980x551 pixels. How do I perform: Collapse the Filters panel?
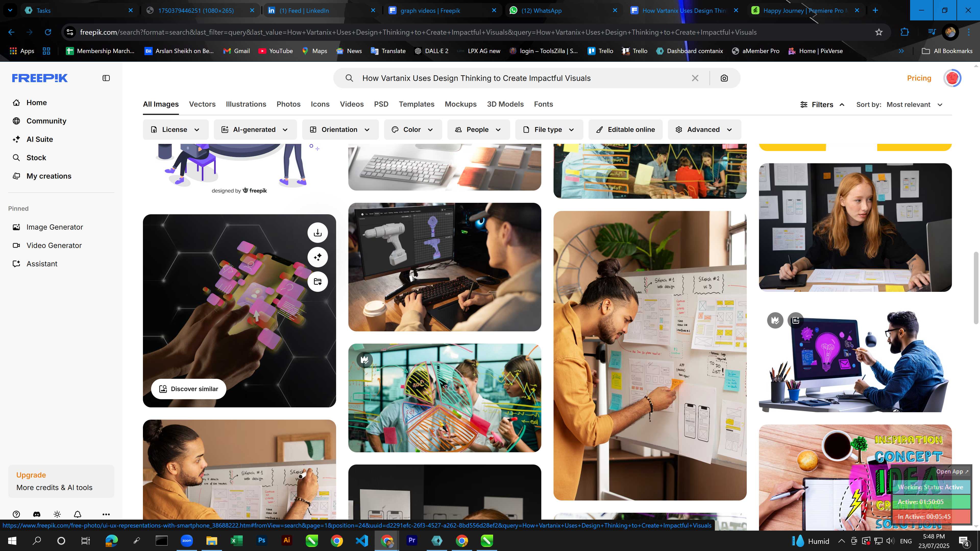pos(822,105)
